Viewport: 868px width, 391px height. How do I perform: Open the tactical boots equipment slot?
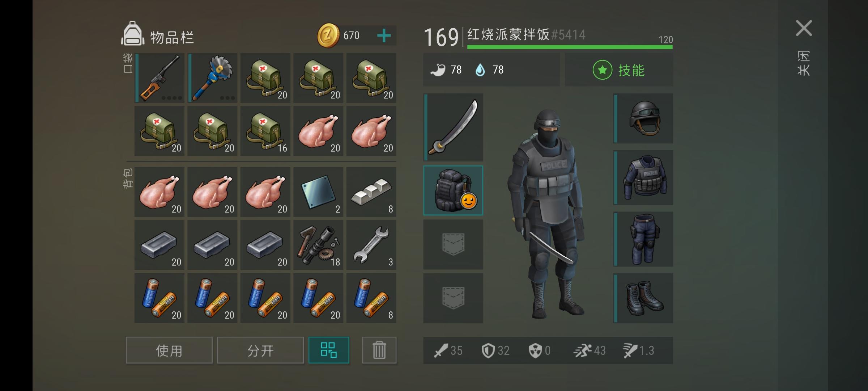[643, 298]
